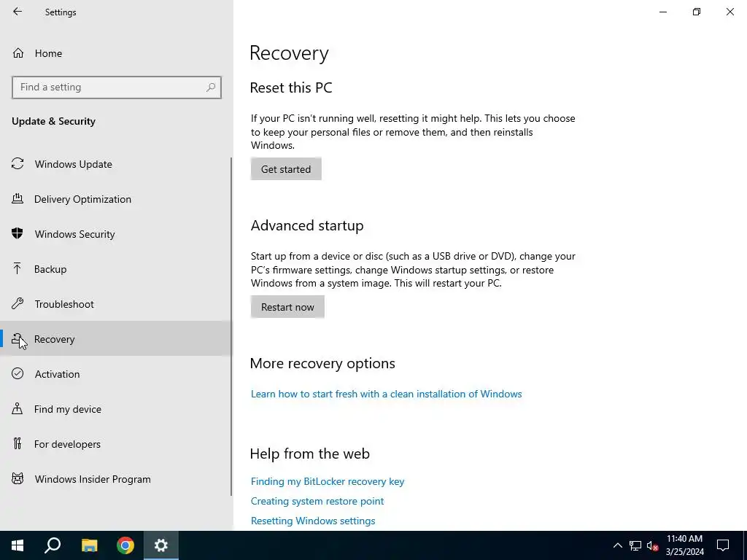Open Finding my BitLocker recovery key link

tap(328, 481)
